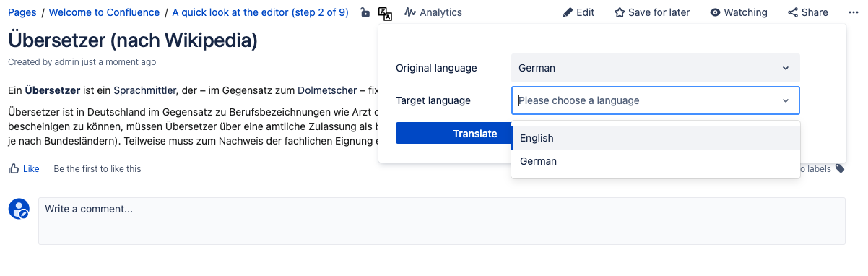This screenshot has width=868, height=276.
Task: Open page restrictions lock icon
Action: (365, 12)
